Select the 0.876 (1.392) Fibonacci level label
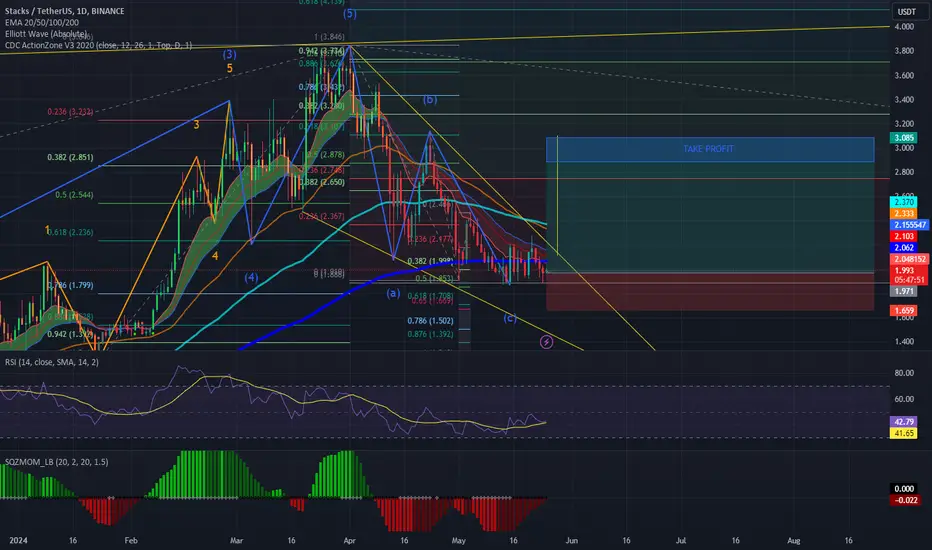The height and width of the screenshot is (550, 932). pyautogui.click(x=430, y=334)
